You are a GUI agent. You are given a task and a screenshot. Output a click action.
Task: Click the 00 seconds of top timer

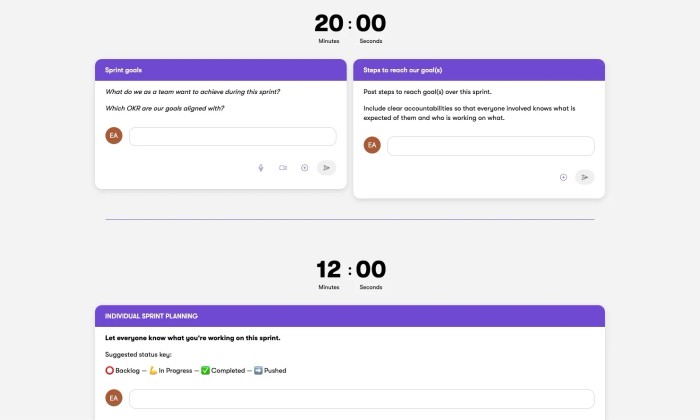click(x=371, y=23)
